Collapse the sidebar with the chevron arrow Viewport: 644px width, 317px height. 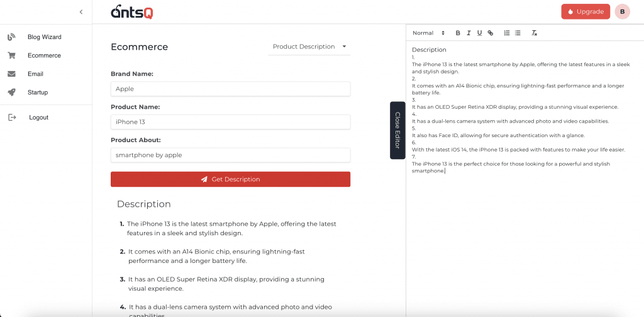click(81, 12)
